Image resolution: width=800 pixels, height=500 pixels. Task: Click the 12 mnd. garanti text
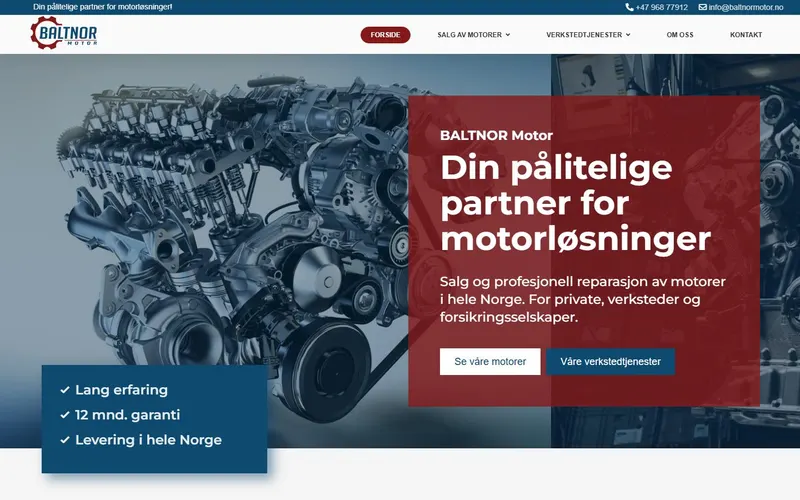coord(128,415)
